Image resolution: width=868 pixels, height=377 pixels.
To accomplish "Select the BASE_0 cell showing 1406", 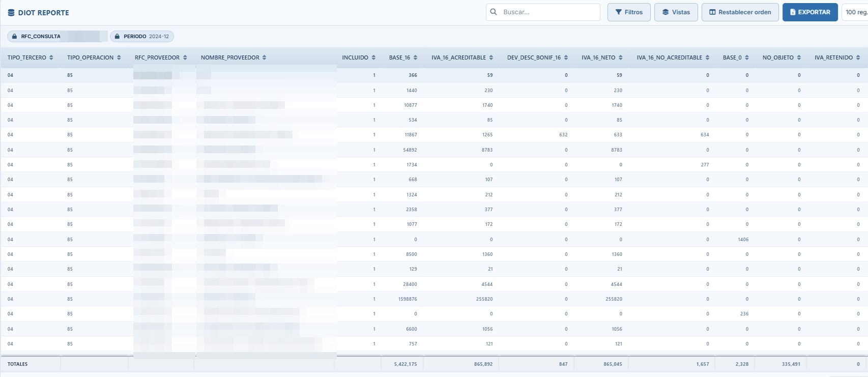I will tap(743, 240).
